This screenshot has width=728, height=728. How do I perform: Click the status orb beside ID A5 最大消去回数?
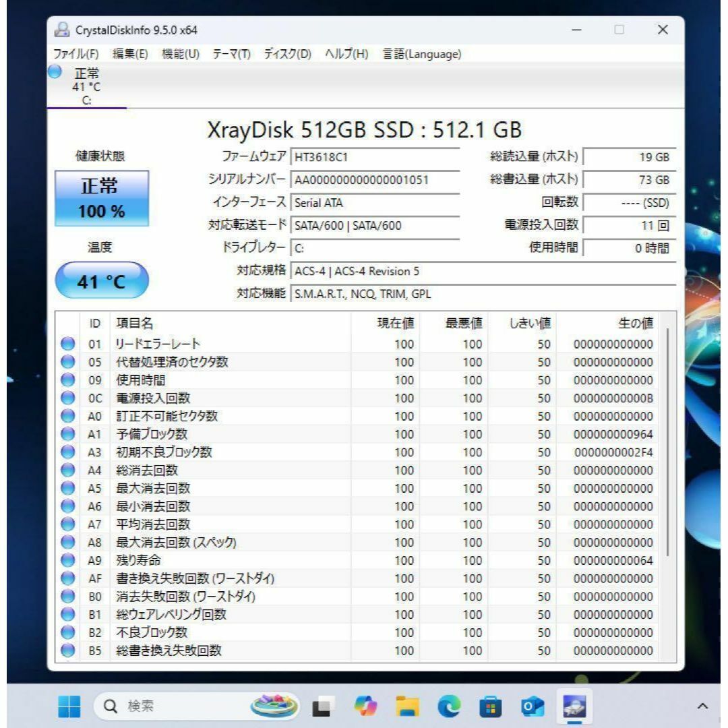coord(68,488)
